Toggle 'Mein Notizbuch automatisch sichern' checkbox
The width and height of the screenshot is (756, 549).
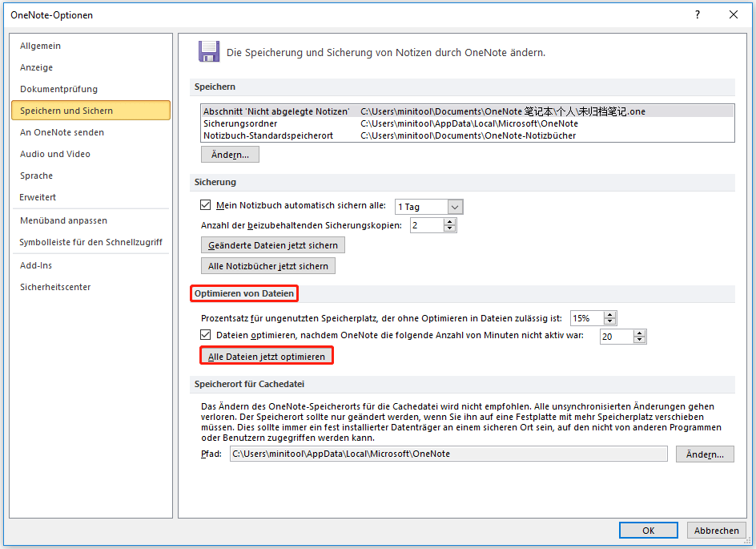[x=205, y=205]
